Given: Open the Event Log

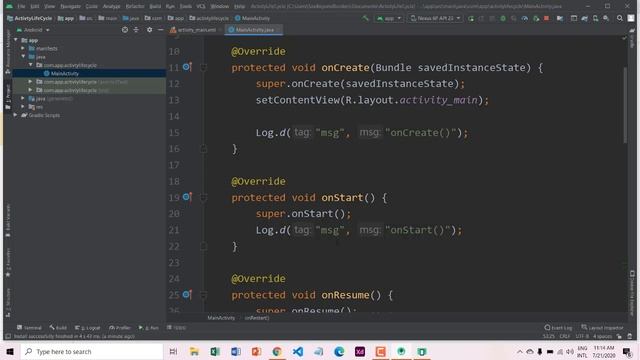Looking at the screenshot, I should [558, 328].
